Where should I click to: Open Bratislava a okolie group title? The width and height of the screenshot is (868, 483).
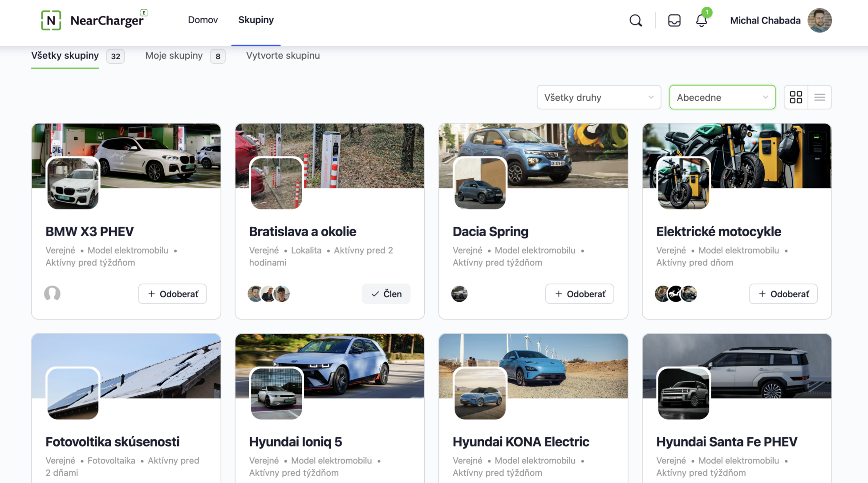click(303, 232)
